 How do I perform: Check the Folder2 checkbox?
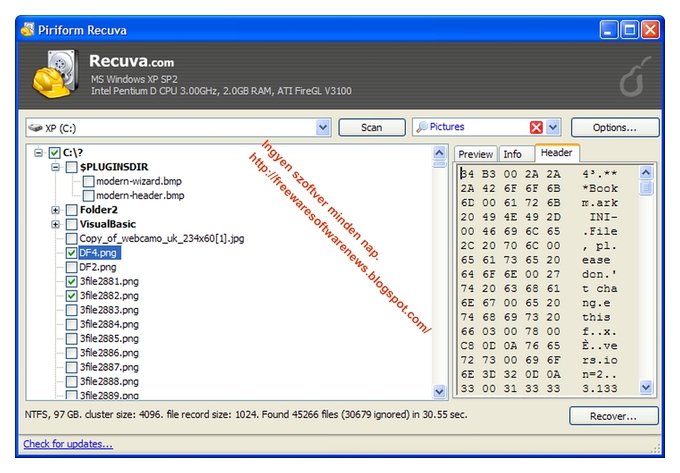[72, 210]
